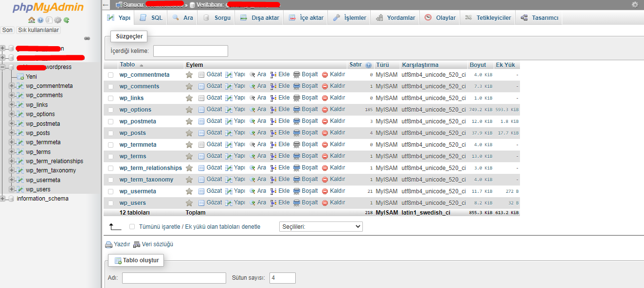Click the phpMyAdmin logo

[x=48, y=7]
